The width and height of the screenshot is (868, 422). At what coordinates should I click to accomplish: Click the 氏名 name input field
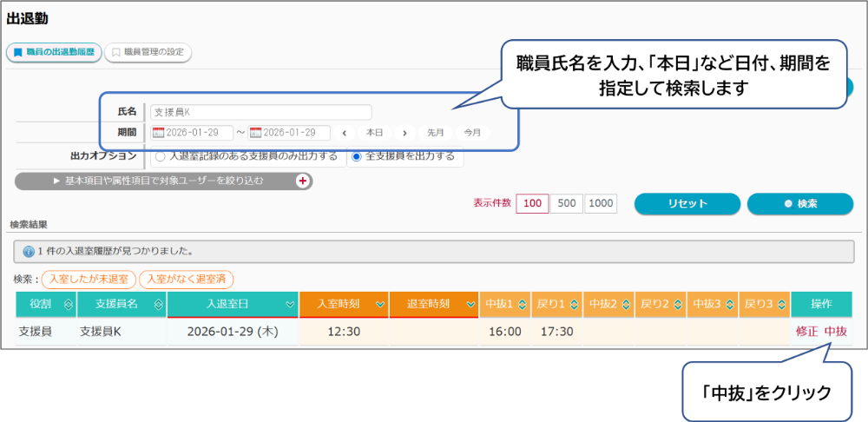[x=260, y=112]
